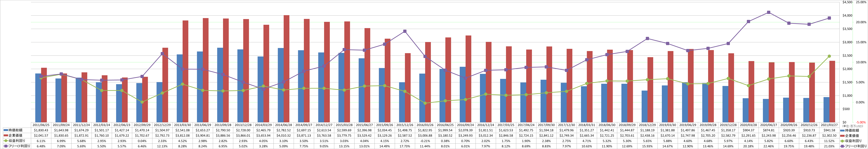Click the 0.04% earnings yield cell
The image size is (868, 149).
(x=142, y=141)
